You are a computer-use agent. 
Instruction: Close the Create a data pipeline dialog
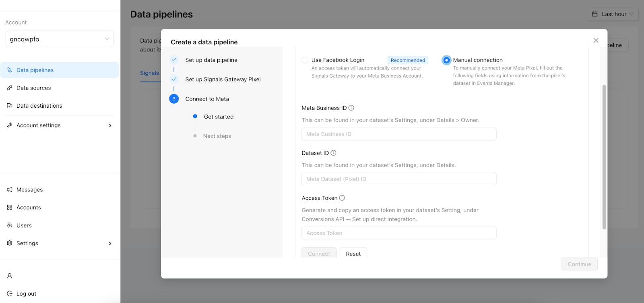coord(596,40)
